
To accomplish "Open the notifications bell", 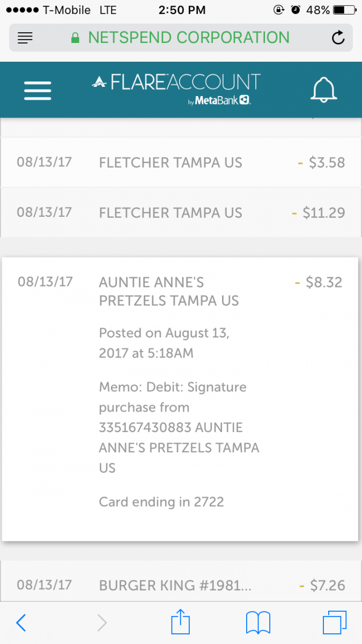I will 324,90.
